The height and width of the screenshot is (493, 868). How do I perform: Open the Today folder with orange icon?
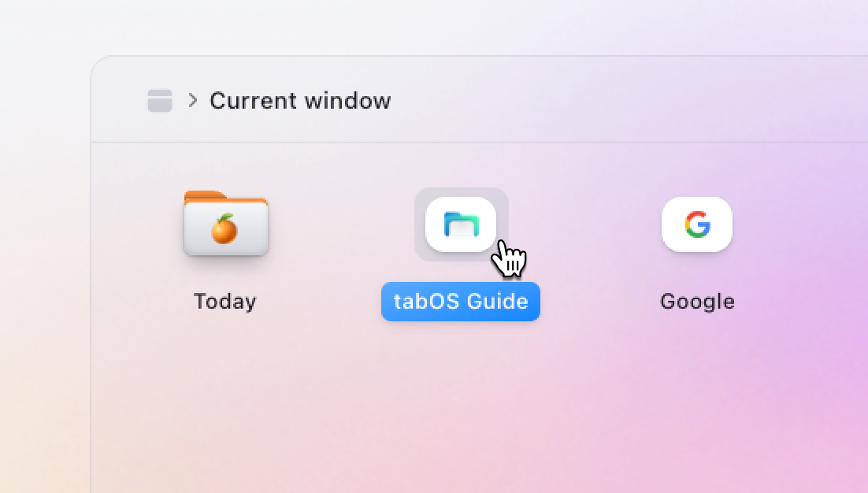tap(226, 223)
